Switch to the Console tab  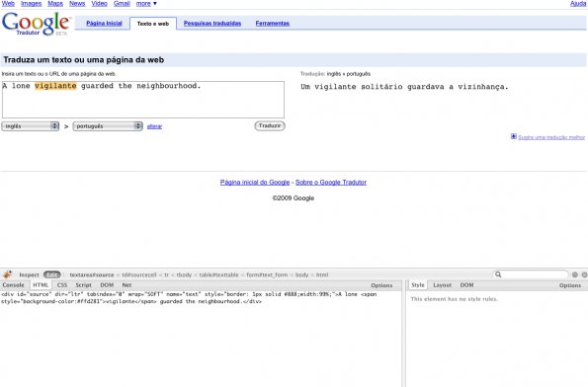coord(13,285)
